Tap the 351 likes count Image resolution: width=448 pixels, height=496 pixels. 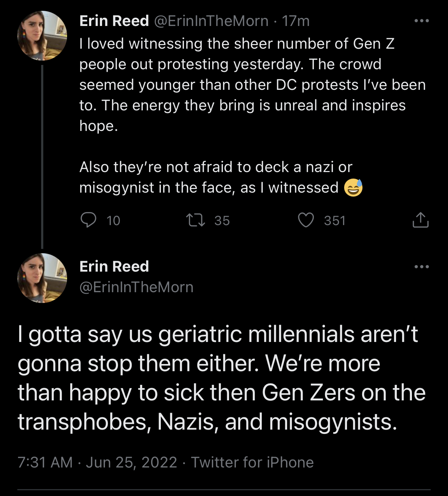pyautogui.click(x=335, y=220)
